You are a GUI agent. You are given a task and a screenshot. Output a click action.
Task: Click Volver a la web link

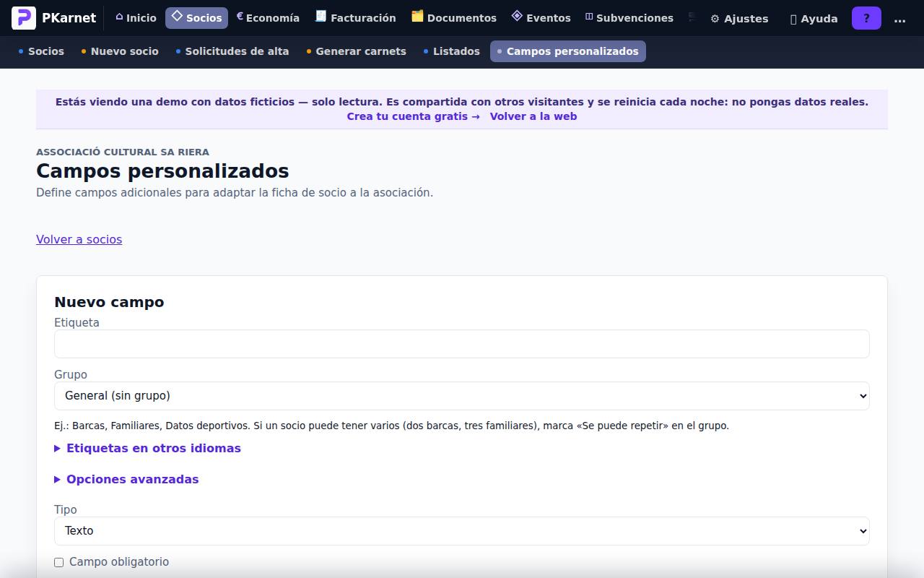click(x=533, y=116)
